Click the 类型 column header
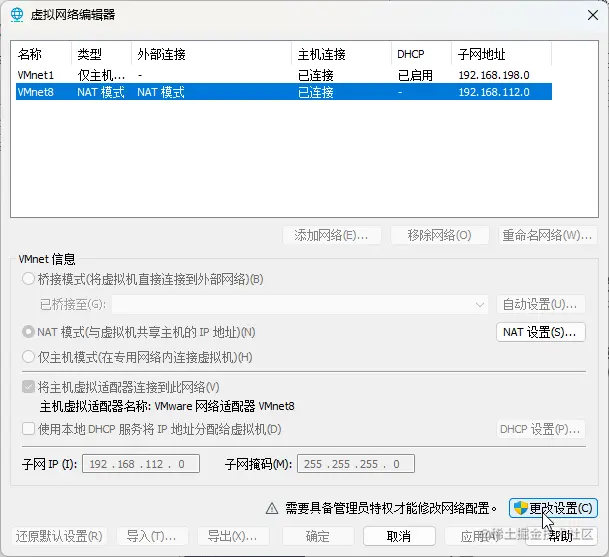609x557 pixels. coord(101,54)
